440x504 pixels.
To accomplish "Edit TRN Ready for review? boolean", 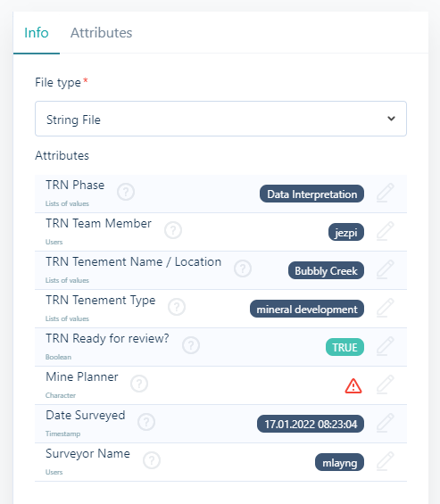I will coord(385,346).
